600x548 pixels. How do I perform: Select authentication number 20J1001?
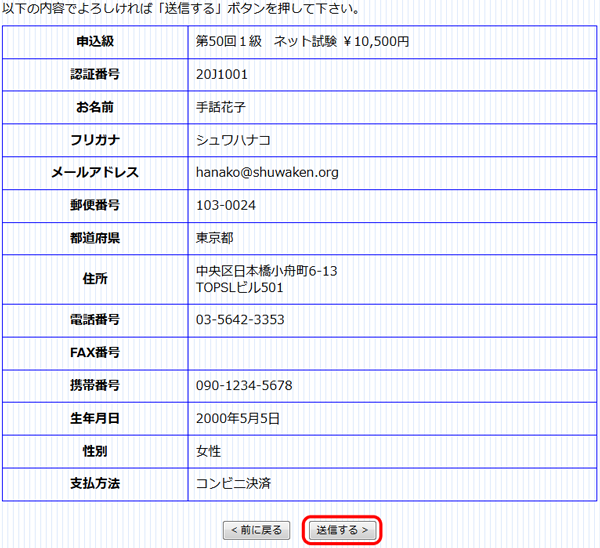[222, 74]
